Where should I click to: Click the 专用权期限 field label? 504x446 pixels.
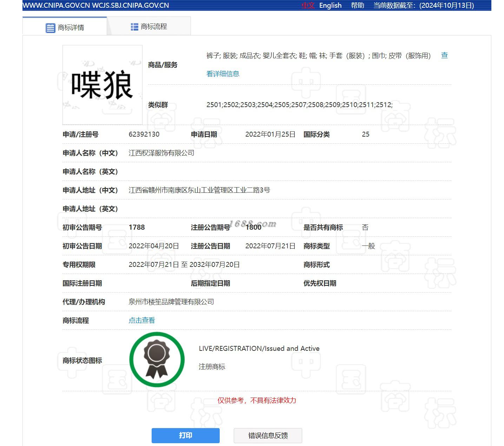click(x=79, y=264)
